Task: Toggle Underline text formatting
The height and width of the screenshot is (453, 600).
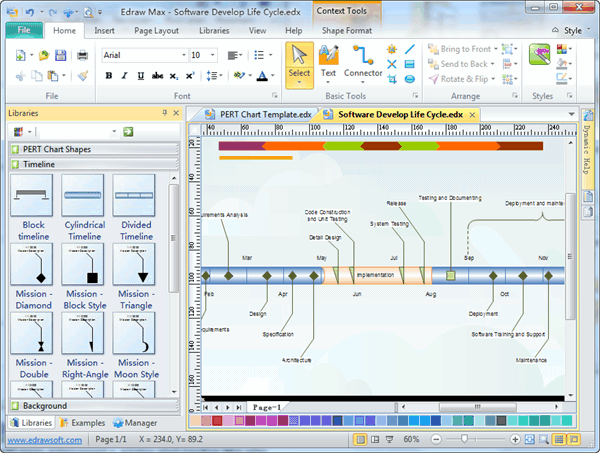Action: [x=139, y=76]
